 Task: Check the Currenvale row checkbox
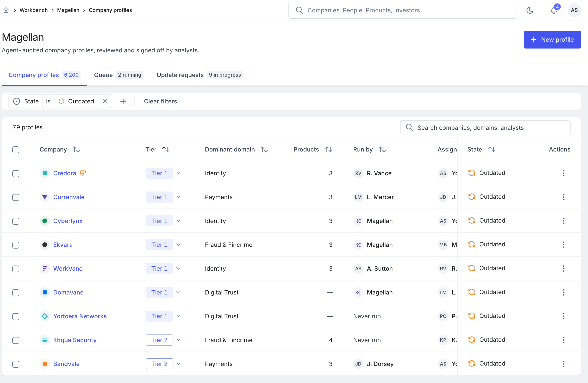coord(16,197)
